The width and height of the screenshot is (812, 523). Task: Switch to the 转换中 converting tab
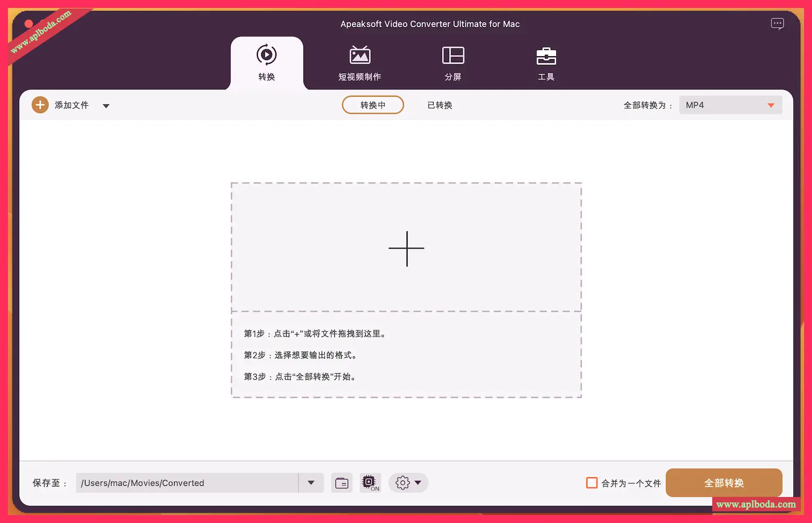click(x=373, y=105)
